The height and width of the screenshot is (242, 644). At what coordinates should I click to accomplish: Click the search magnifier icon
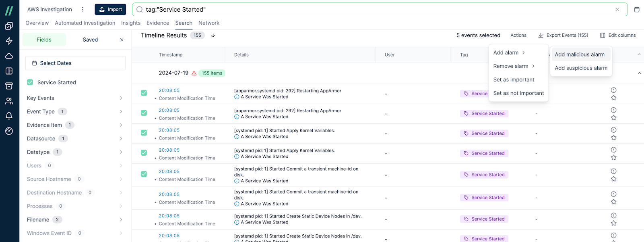coord(140,9)
